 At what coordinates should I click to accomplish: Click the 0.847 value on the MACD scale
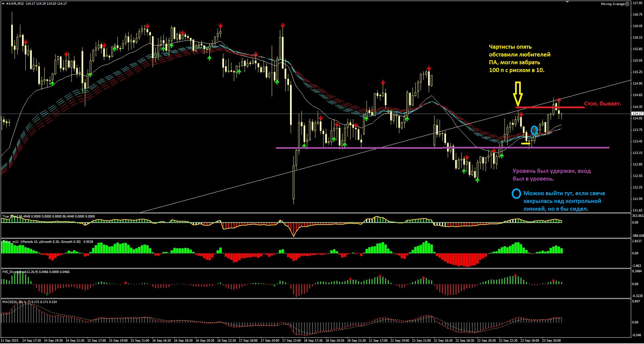coord(636,302)
